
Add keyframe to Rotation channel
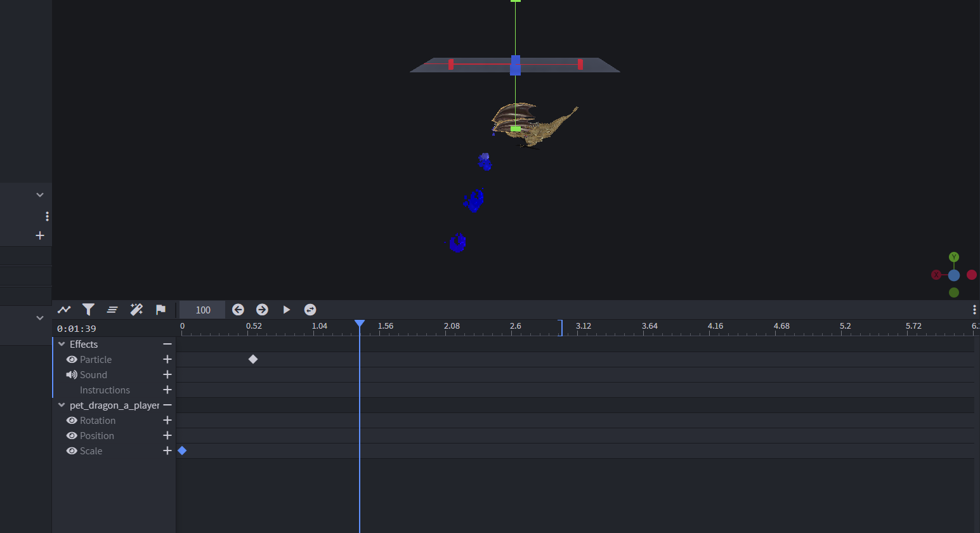(x=167, y=420)
